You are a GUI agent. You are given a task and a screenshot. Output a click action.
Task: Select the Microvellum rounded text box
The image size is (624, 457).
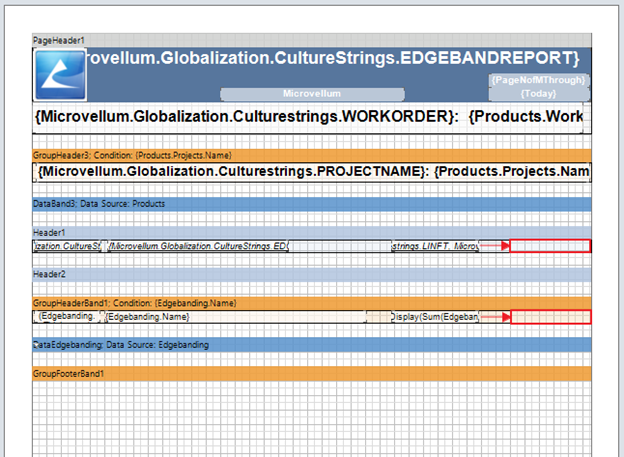tap(312, 94)
